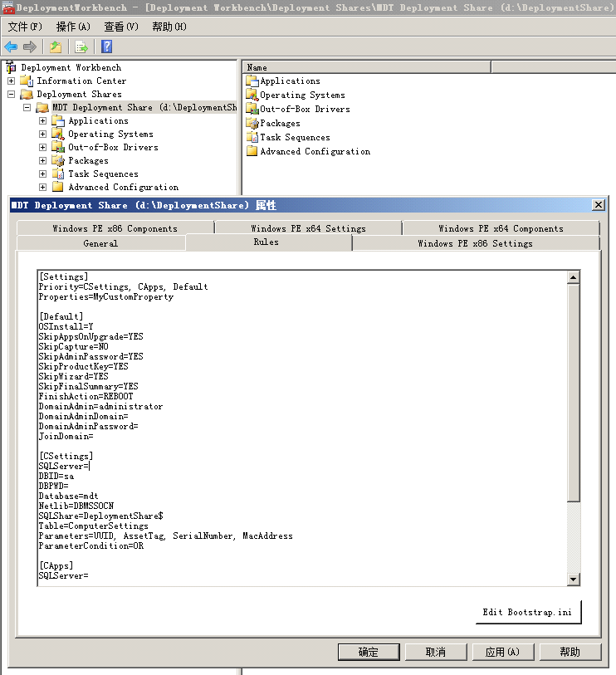Click the Help question mark toolbar icon
The height and width of the screenshot is (675, 616).
pos(107,47)
